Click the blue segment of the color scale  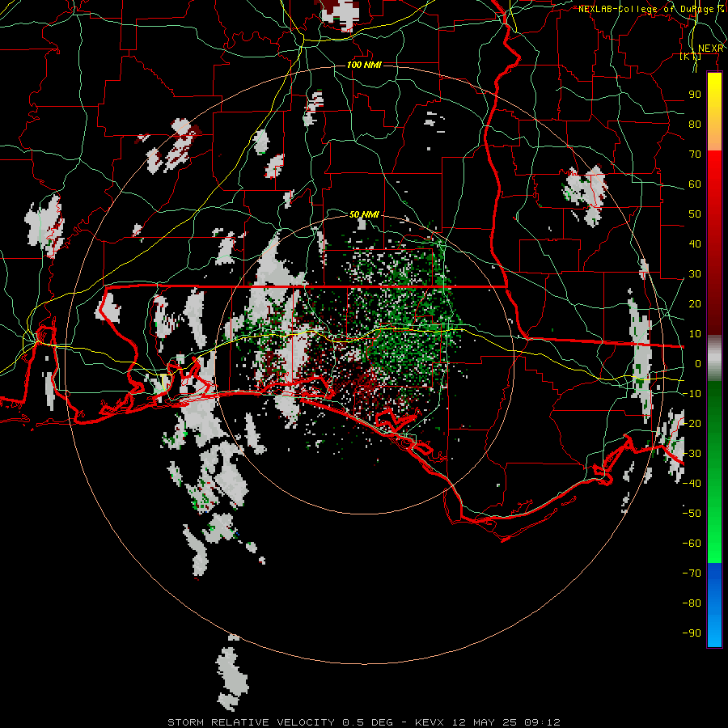pyautogui.click(x=714, y=604)
